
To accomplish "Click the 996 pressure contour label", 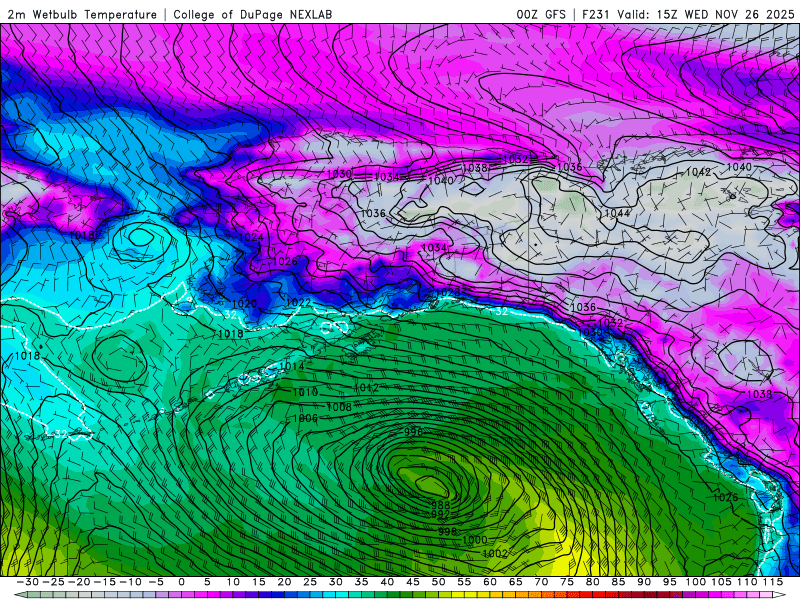I will click(414, 432).
